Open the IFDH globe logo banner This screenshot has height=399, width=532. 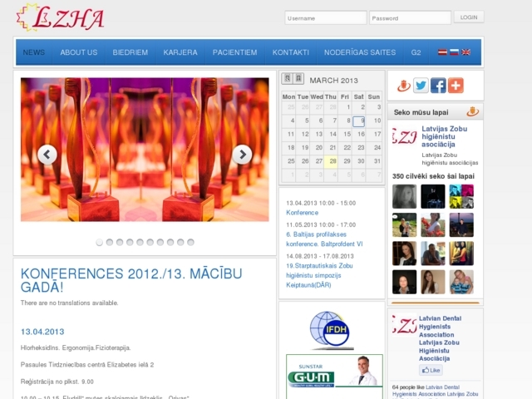click(x=331, y=331)
